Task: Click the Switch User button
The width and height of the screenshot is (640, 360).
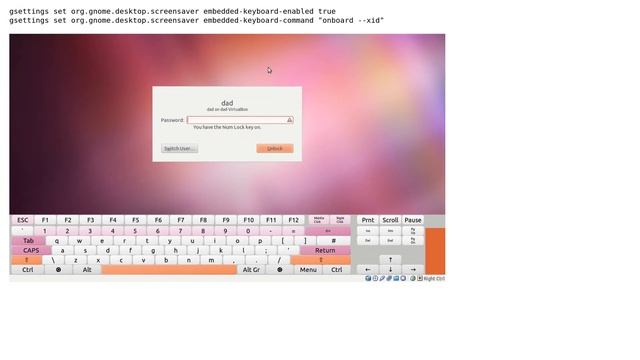Action: coord(180,148)
